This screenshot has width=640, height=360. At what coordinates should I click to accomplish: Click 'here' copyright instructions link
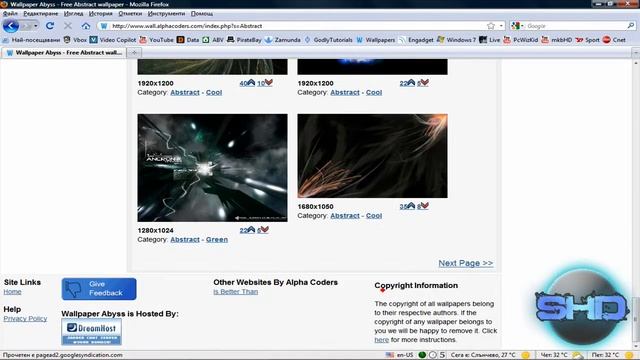pyautogui.click(x=382, y=340)
